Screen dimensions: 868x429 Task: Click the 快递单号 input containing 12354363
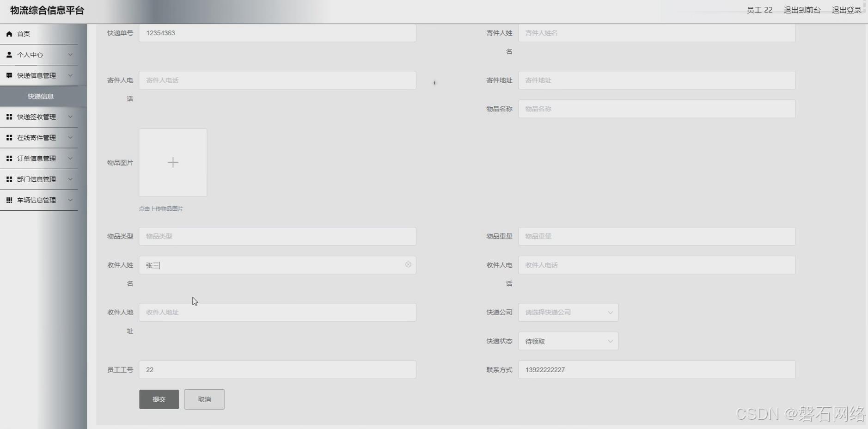(276, 33)
